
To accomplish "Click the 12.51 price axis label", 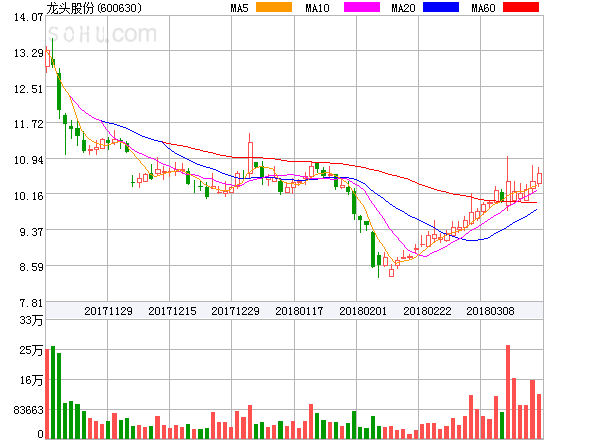I will pos(28,89).
